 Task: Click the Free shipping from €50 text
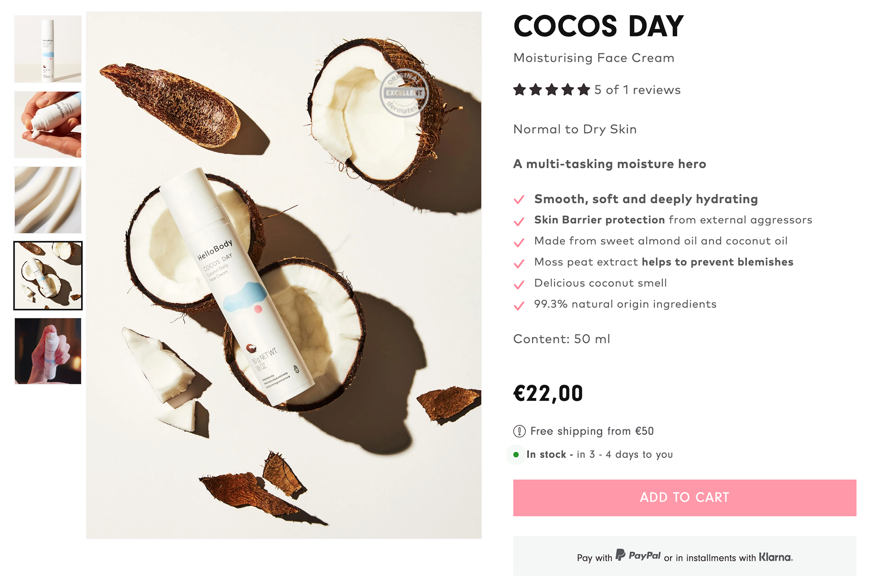592,431
